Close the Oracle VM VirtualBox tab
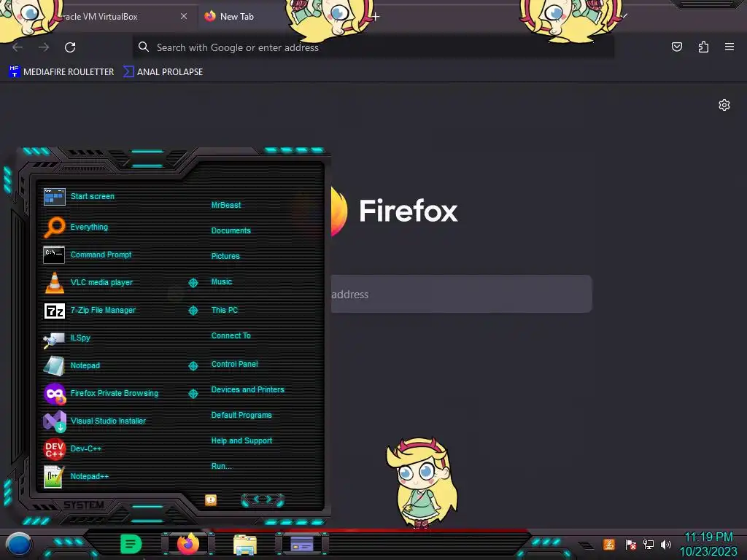Viewport: 747px width, 560px height. pyautogui.click(x=183, y=16)
